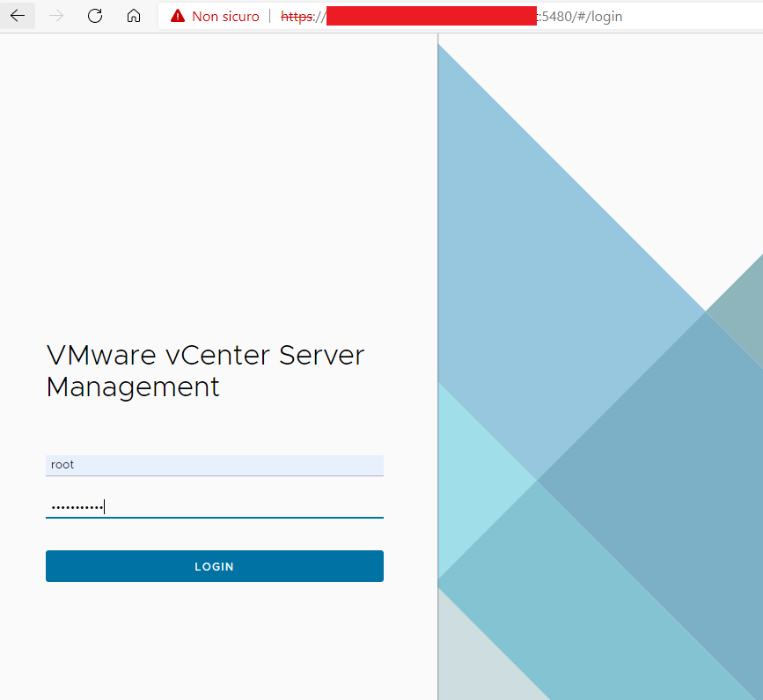Screen dimensions: 763x700
Task: Click the browser forward arrow
Action: click(x=56, y=16)
